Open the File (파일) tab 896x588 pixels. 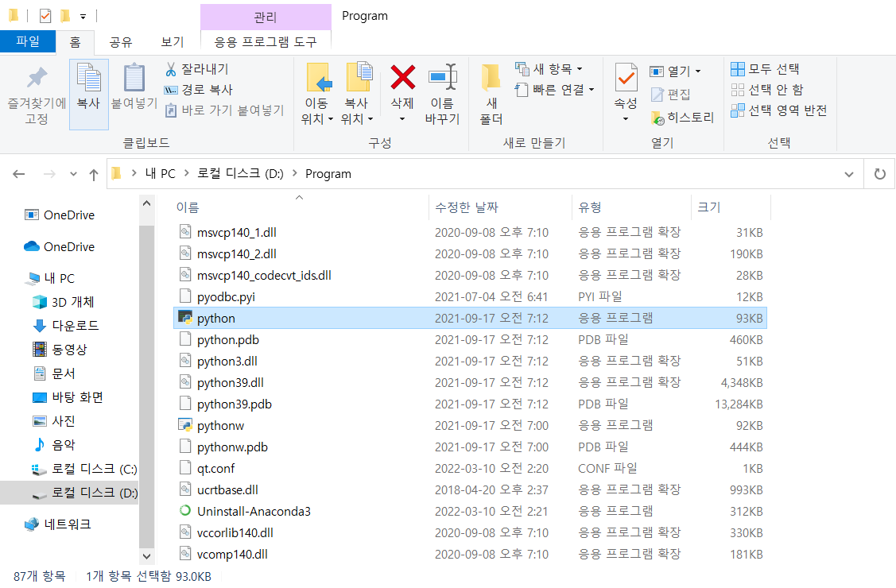tap(28, 41)
